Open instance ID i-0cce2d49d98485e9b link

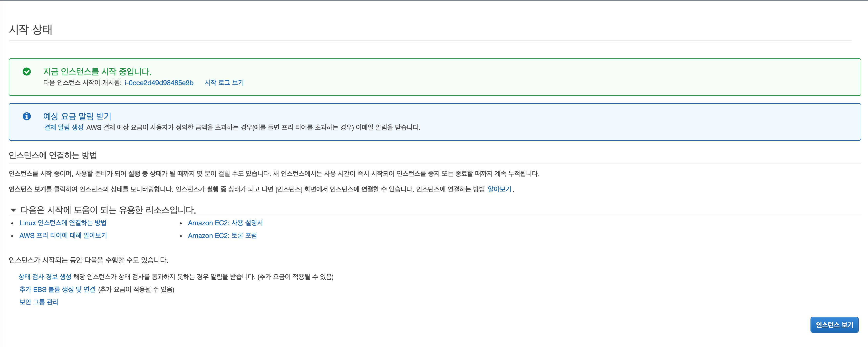159,83
